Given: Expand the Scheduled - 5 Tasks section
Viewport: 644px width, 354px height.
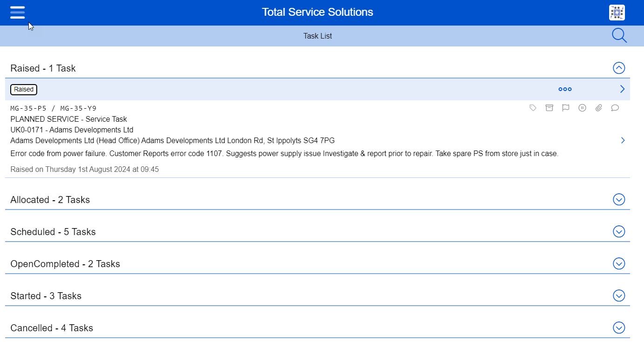Looking at the screenshot, I should [619, 232].
